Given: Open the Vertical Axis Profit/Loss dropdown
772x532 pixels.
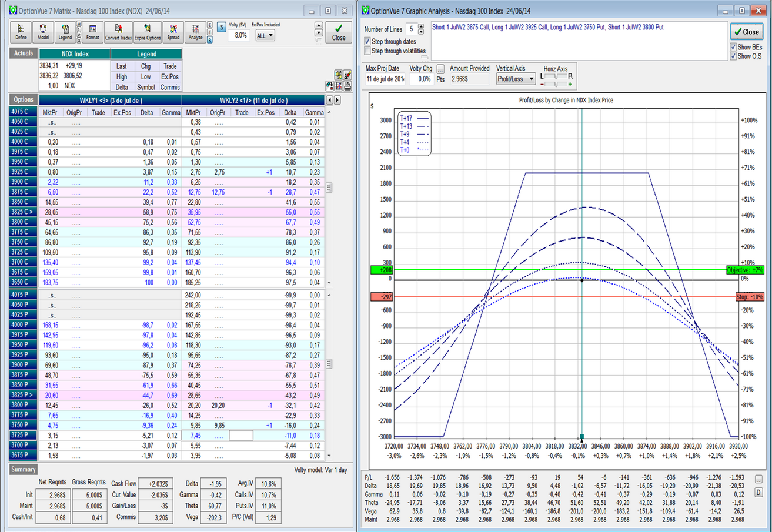Looking at the screenshot, I should pyautogui.click(x=516, y=79).
